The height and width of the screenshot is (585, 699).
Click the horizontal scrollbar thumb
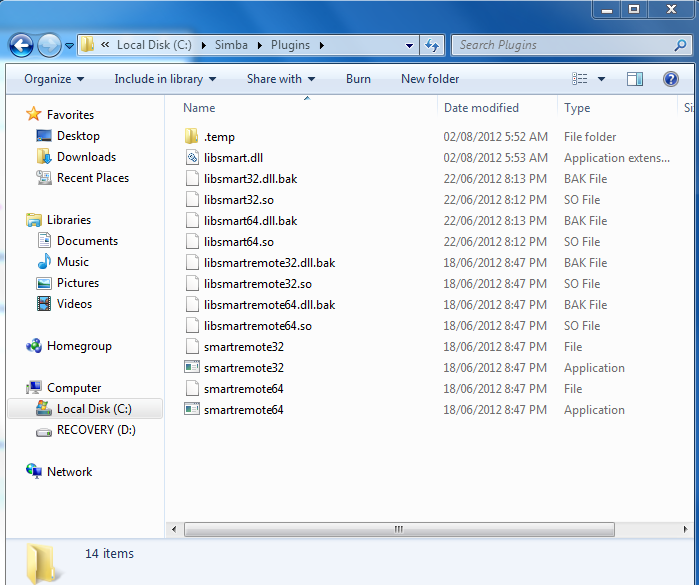click(398, 529)
